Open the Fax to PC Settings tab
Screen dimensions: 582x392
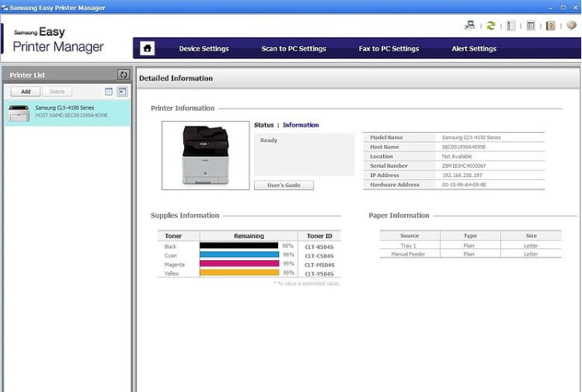coord(389,49)
